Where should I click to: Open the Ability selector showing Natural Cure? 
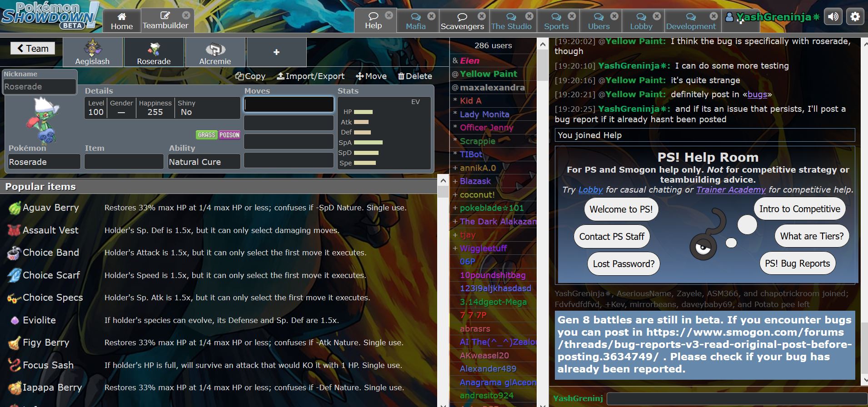tap(204, 162)
